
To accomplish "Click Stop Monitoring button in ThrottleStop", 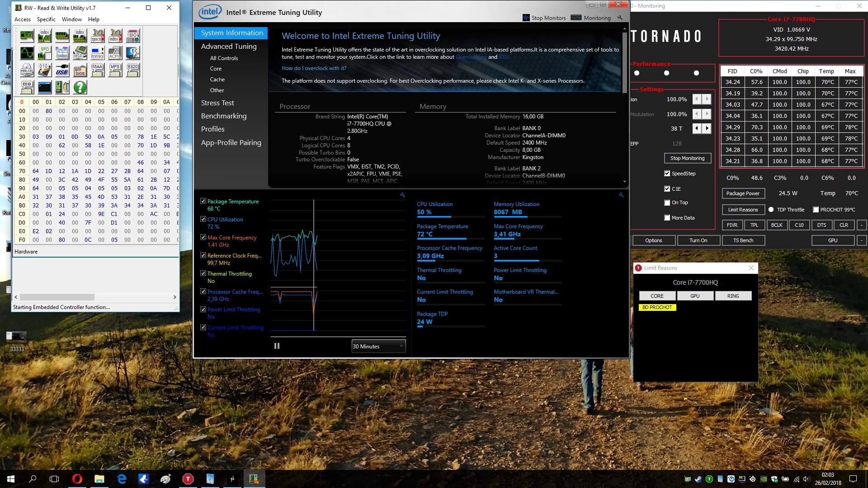I will point(687,158).
